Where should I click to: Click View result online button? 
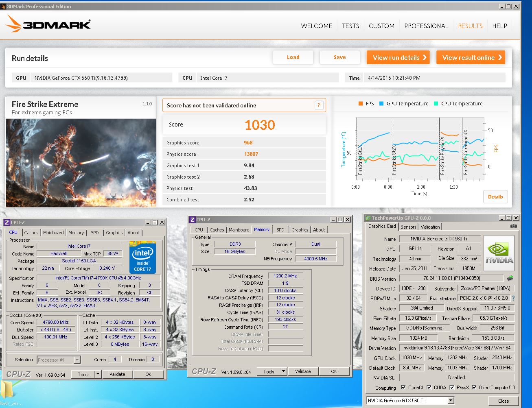tap(471, 57)
